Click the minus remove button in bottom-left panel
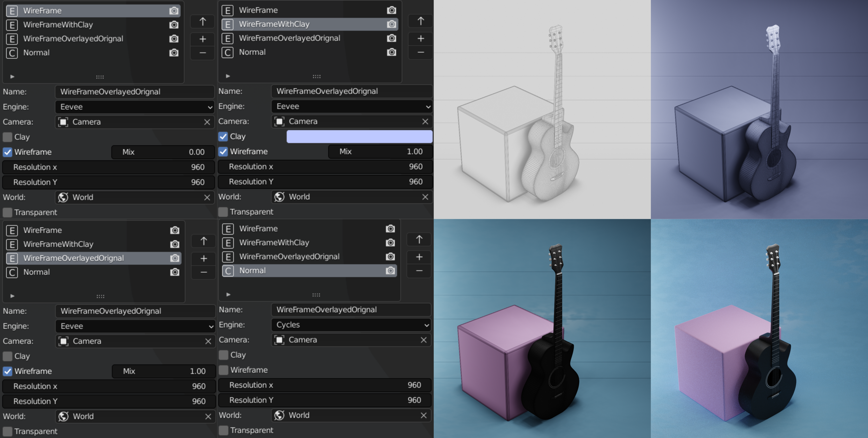This screenshot has height=438, width=868. coord(204,272)
